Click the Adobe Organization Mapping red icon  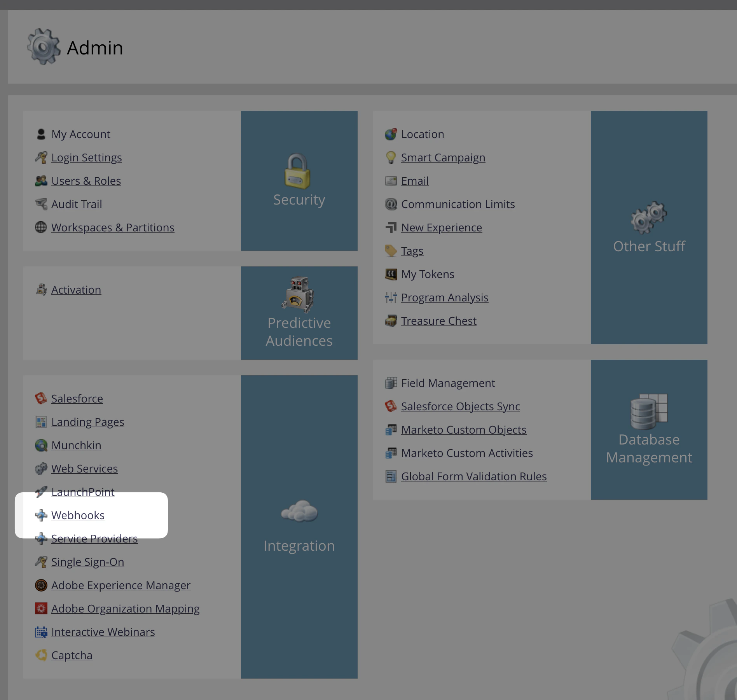point(41,609)
